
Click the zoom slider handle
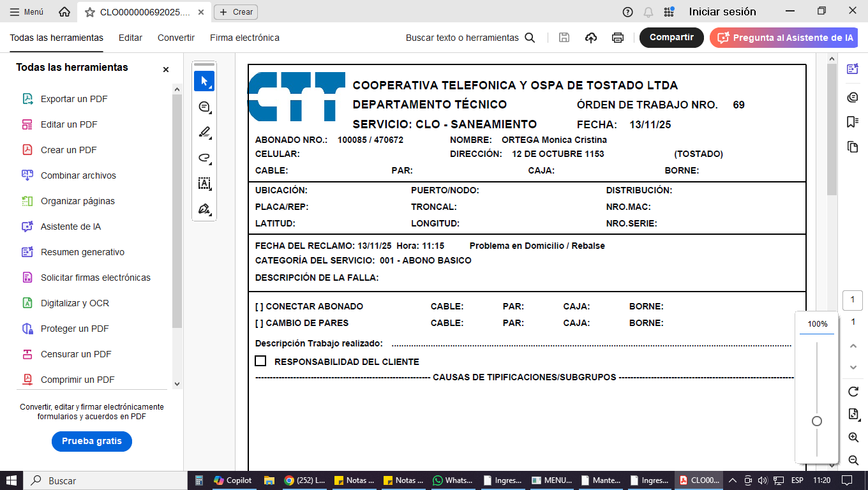point(817,421)
